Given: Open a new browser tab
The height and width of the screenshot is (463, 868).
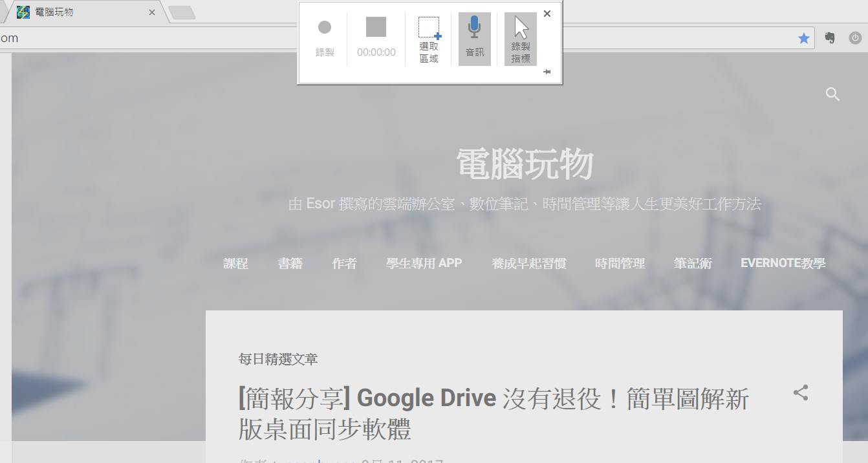Looking at the screenshot, I should click(182, 12).
